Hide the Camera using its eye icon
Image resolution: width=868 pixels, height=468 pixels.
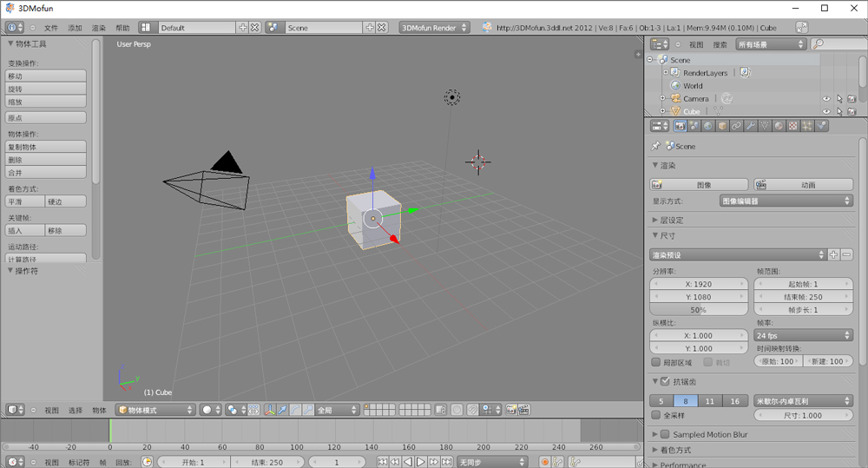825,99
